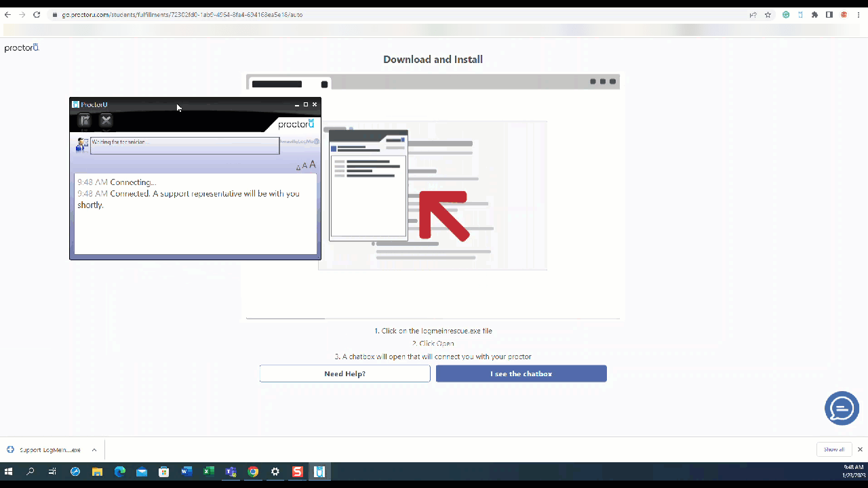Bookmark this page with the star icon
This screenshot has width=868, height=488.
[768, 15]
